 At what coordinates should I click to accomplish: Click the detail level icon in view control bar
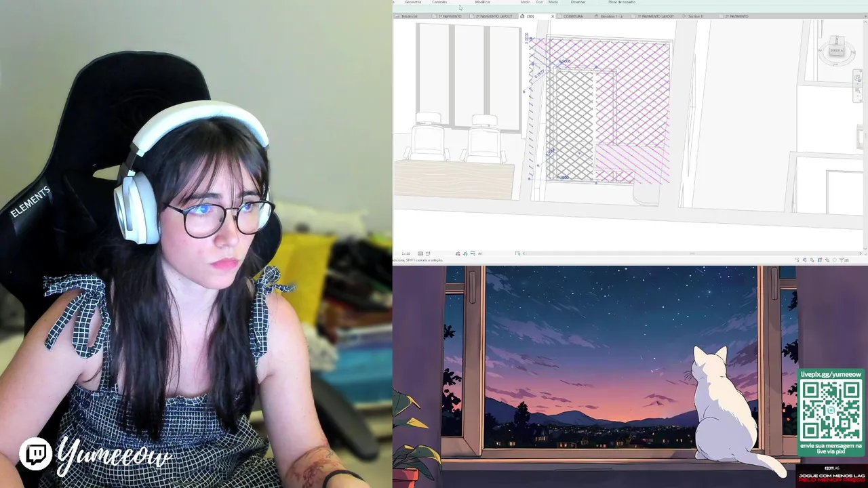point(420,253)
